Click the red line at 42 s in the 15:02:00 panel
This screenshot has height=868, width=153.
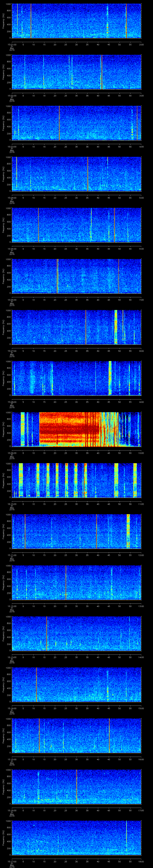[102, 72]
